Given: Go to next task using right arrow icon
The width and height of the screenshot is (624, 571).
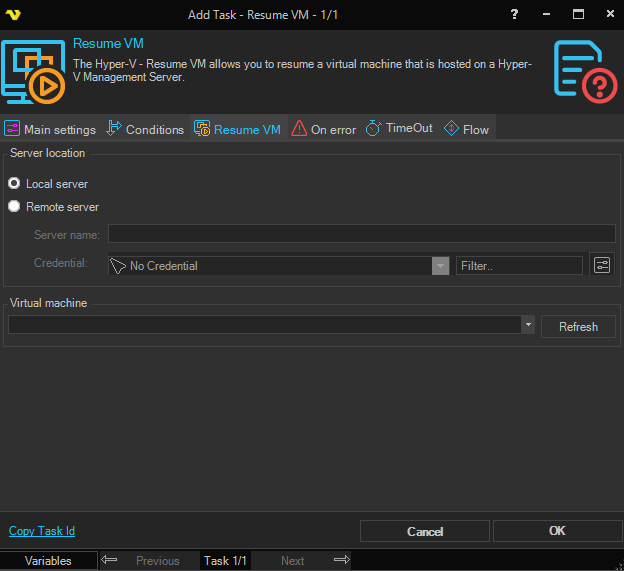Looking at the screenshot, I should [341, 560].
